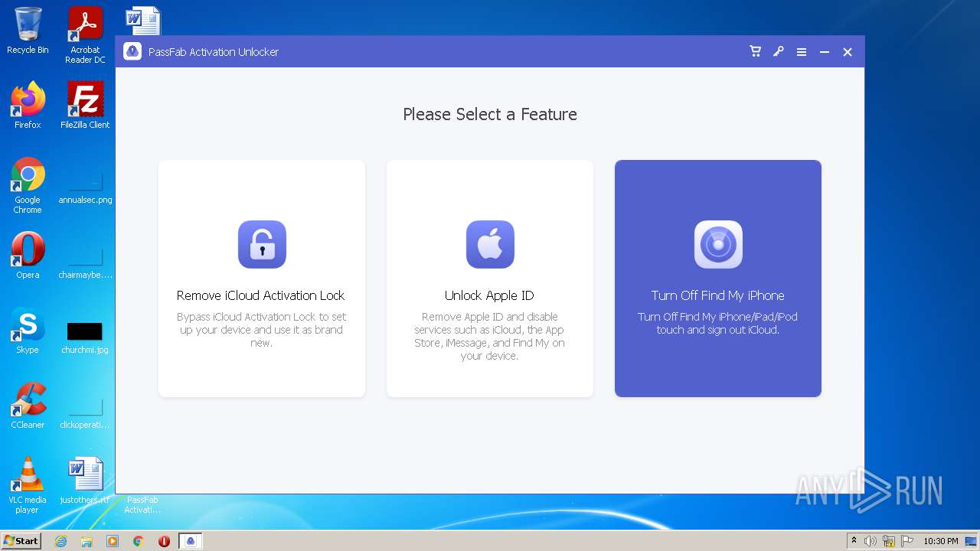The width and height of the screenshot is (980, 551).
Task: Click the PassFab logo in title bar
Action: (132, 51)
